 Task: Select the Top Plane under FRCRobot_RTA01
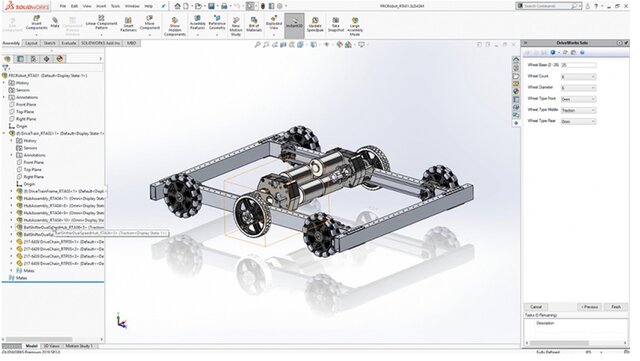[25, 112]
